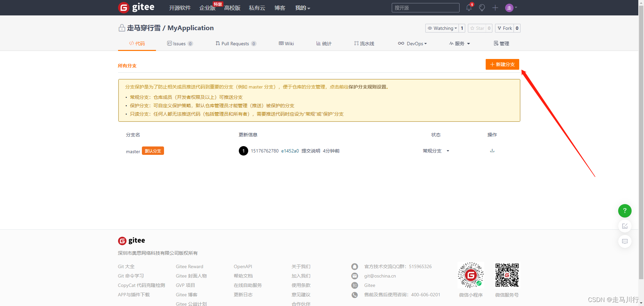The width and height of the screenshot is (644, 306).
Task: Click the Star button
Action: pyautogui.click(x=477, y=28)
